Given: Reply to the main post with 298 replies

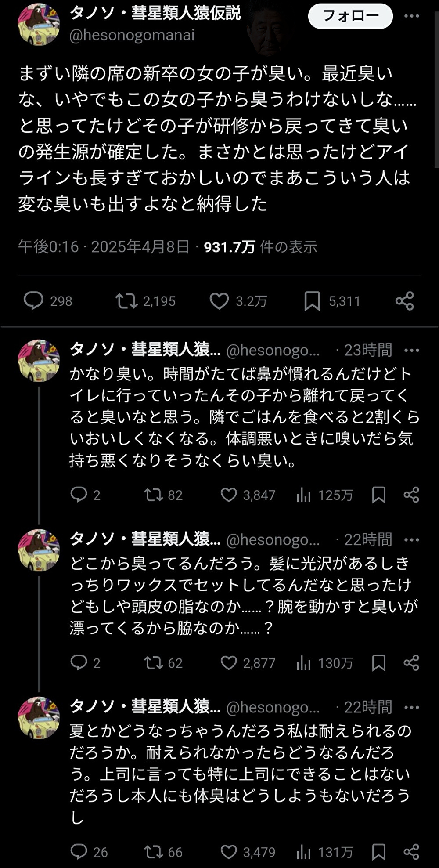Looking at the screenshot, I should (34, 301).
